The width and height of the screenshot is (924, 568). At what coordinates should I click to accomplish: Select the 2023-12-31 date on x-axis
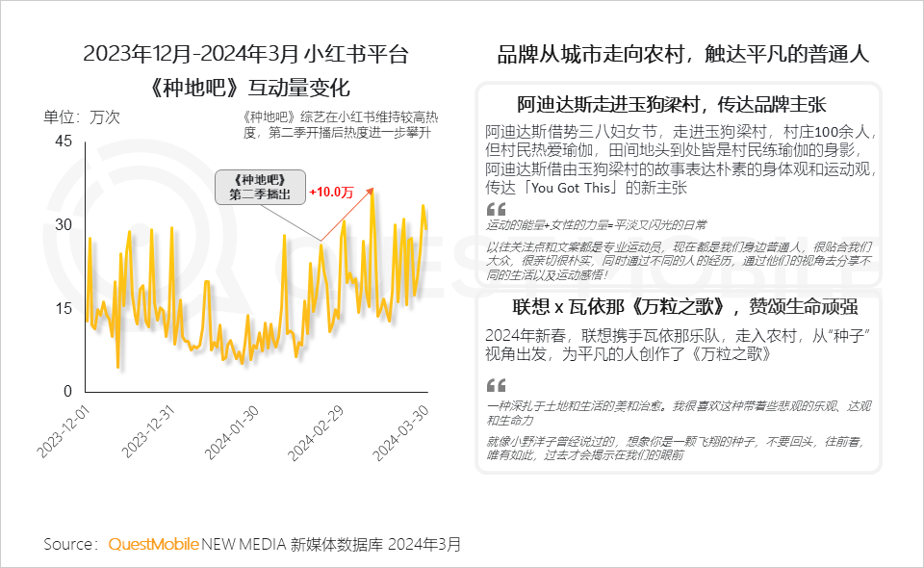(150, 430)
